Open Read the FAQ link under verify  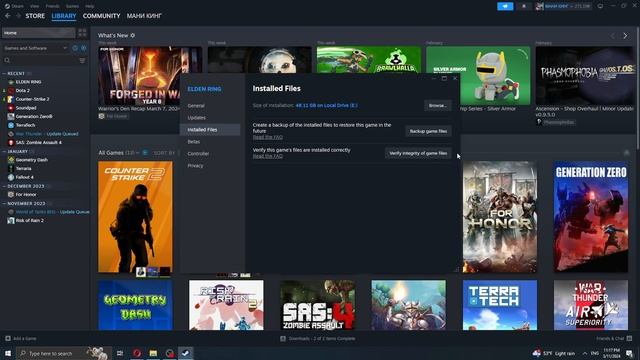point(267,156)
